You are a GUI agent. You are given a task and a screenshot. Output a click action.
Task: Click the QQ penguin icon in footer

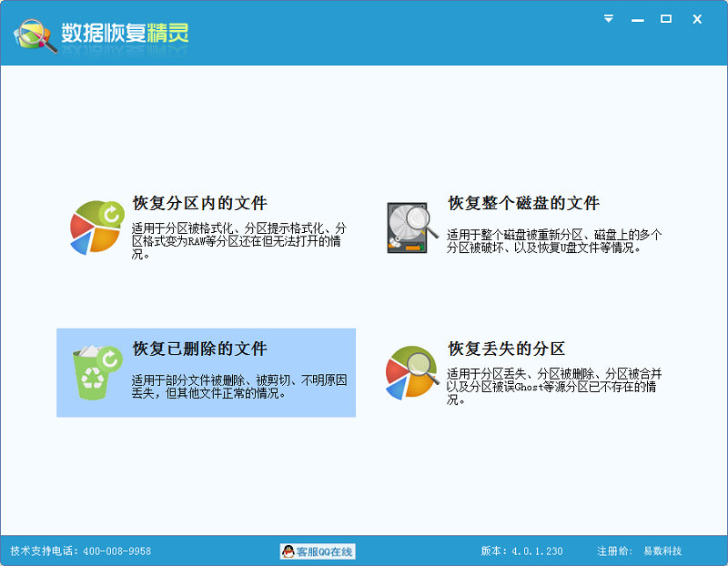(x=288, y=551)
